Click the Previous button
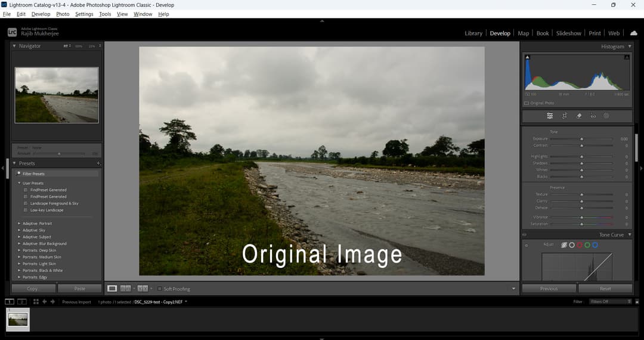The width and height of the screenshot is (644, 340). click(549, 289)
